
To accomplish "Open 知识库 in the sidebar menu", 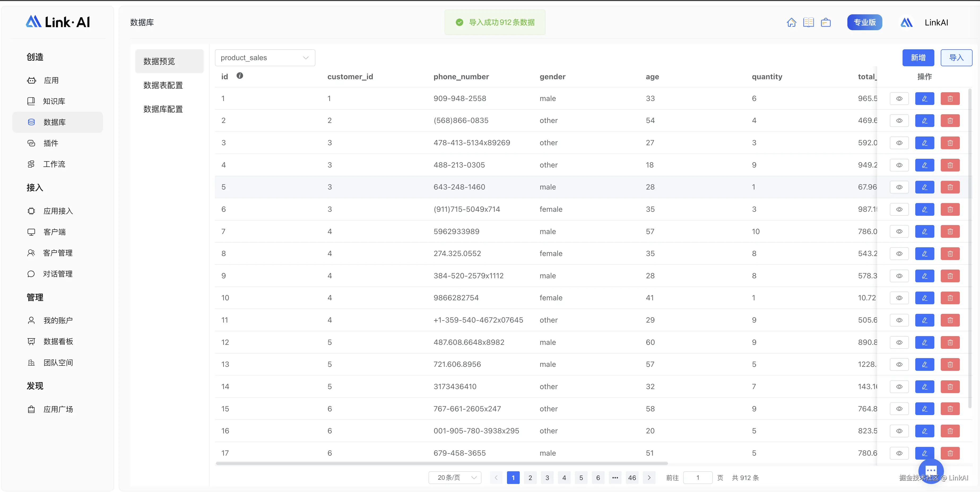I will pyautogui.click(x=54, y=101).
